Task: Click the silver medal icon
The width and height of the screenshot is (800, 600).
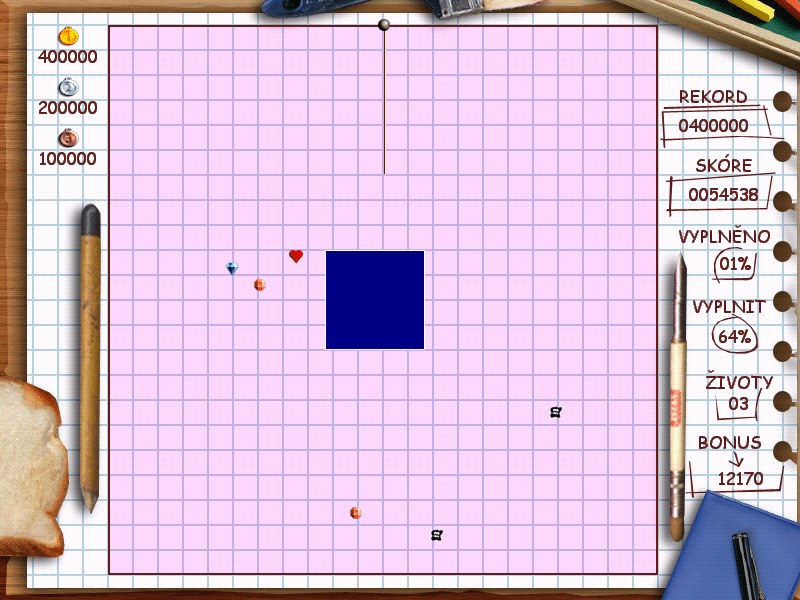Action: point(68,87)
